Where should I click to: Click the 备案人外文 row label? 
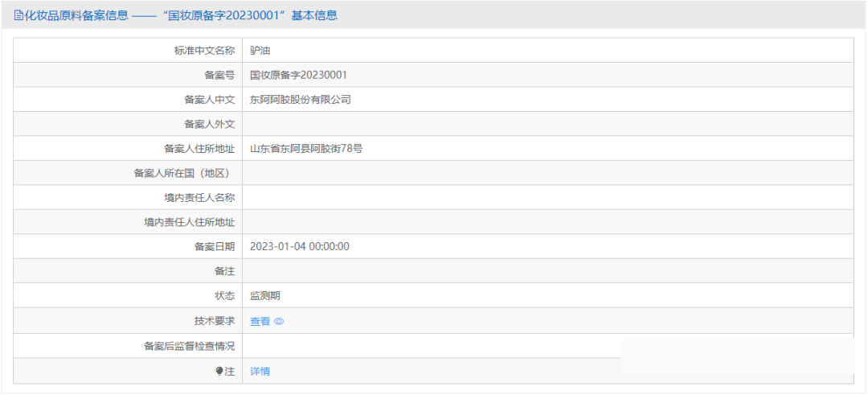tap(209, 124)
